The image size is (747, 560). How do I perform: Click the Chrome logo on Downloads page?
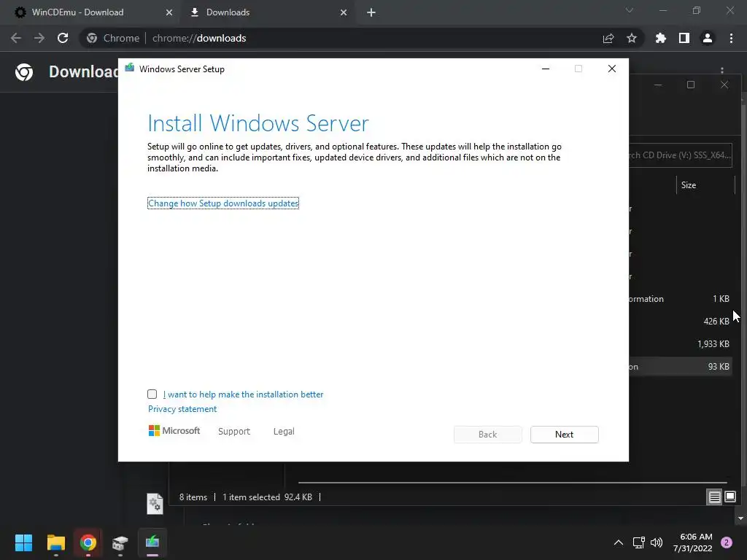tap(24, 72)
